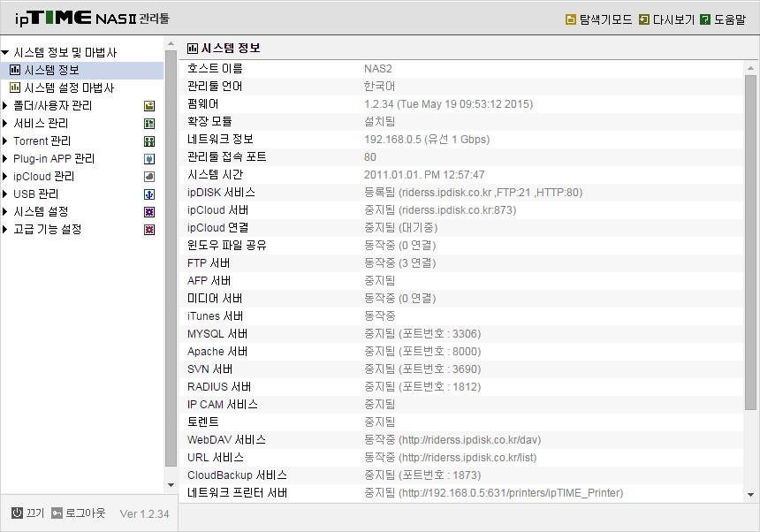Viewport: 760px width, 532px height.
Task: Click the sidebar scrollbar up arrow
Action: (171, 43)
